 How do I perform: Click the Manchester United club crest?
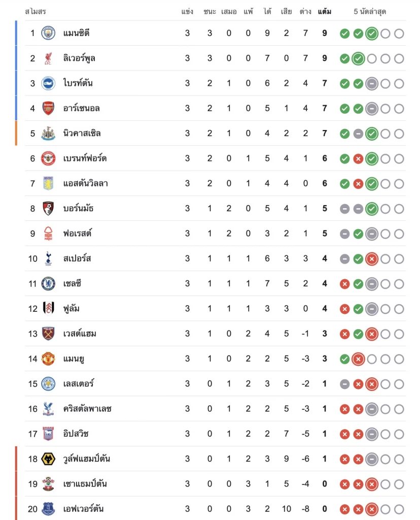48,359
